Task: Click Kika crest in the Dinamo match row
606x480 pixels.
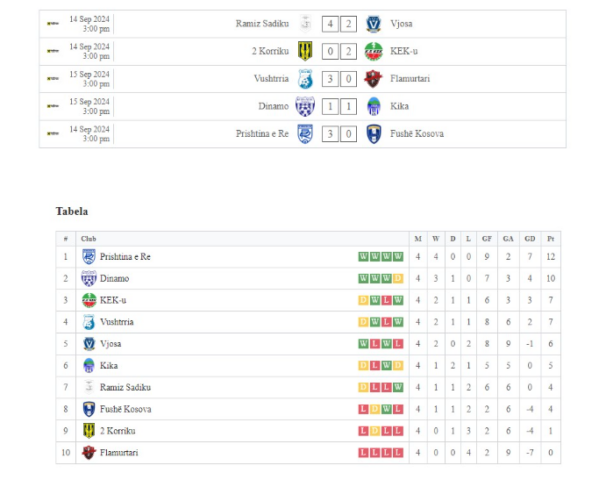Action: click(373, 106)
